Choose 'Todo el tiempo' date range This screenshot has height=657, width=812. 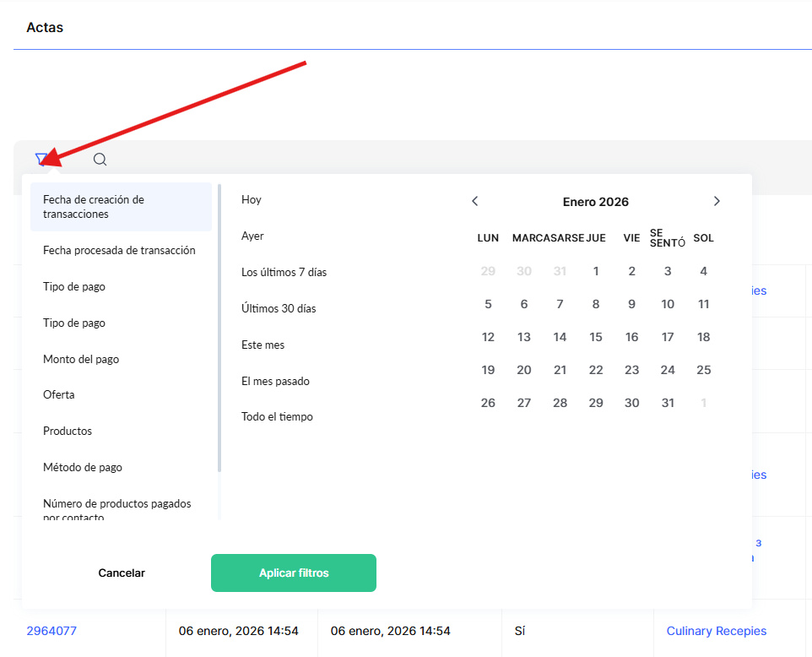coord(277,417)
